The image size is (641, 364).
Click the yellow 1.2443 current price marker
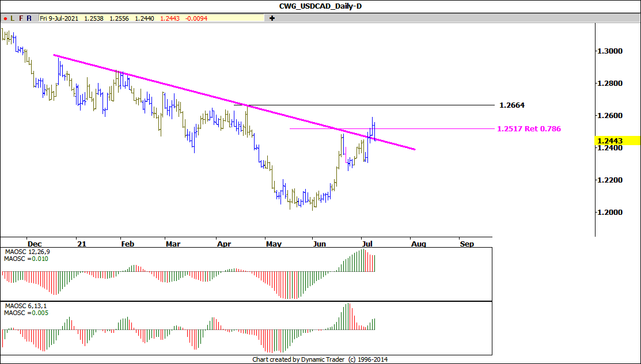(617, 141)
